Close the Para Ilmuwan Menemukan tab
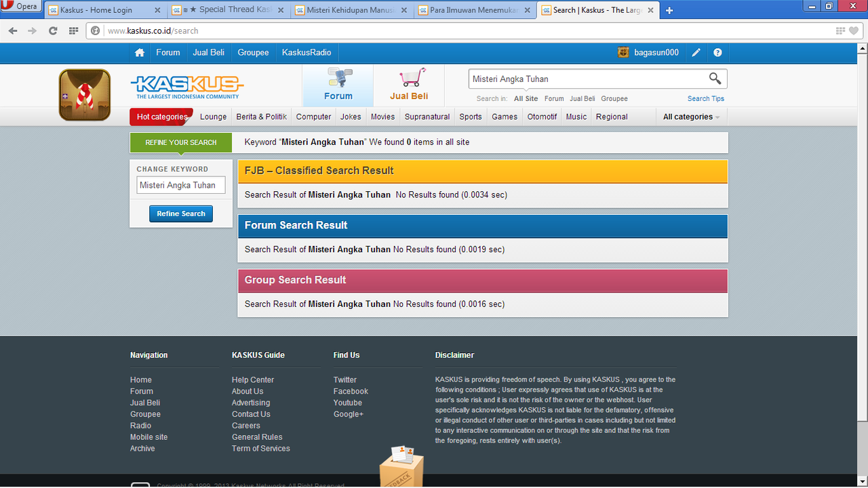The width and height of the screenshot is (868, 488). (528, 10)
